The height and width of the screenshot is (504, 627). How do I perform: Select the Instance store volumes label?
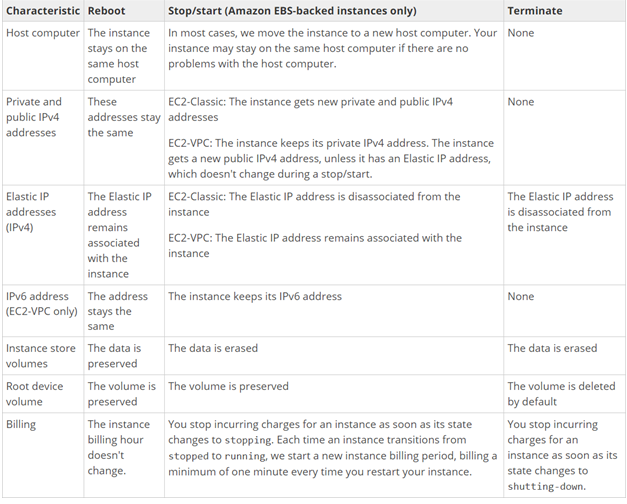pos(41,356)
